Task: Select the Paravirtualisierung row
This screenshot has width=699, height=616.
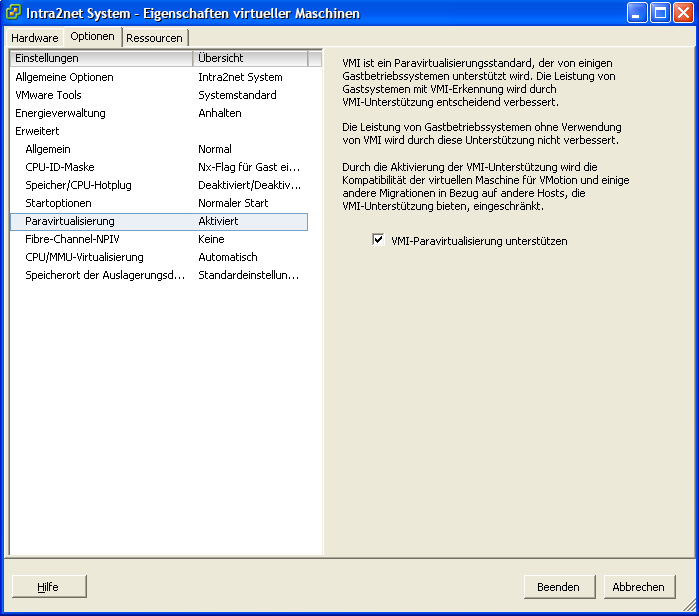Action: pos(159,222)
